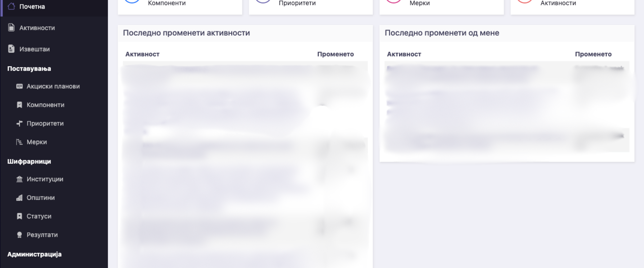Click the Компоненти bookmark icon in sidebar
Screen dimensions: 644x268
19,105
